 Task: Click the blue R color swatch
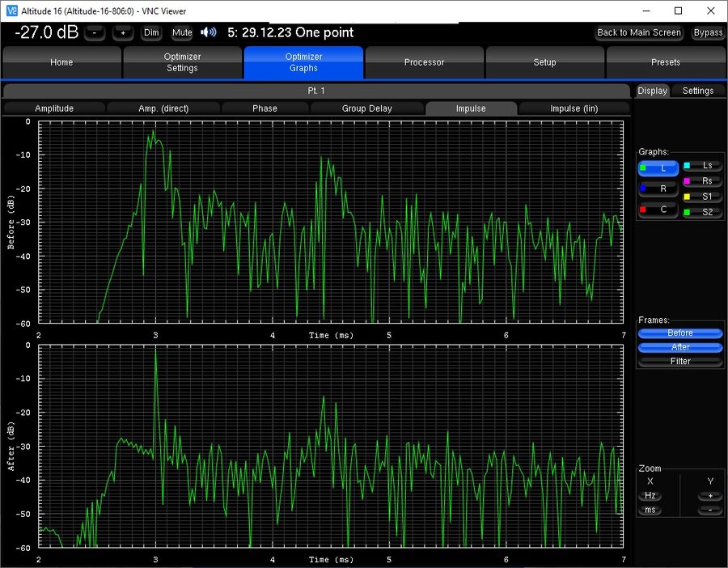[x=643, y=189]
